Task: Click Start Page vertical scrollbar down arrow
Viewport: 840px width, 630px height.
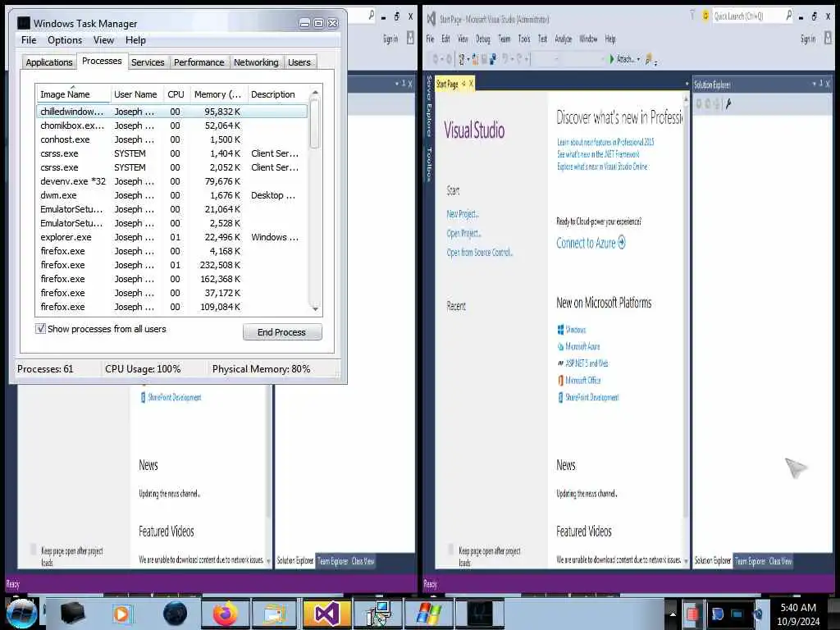Action: click(686, 561)
